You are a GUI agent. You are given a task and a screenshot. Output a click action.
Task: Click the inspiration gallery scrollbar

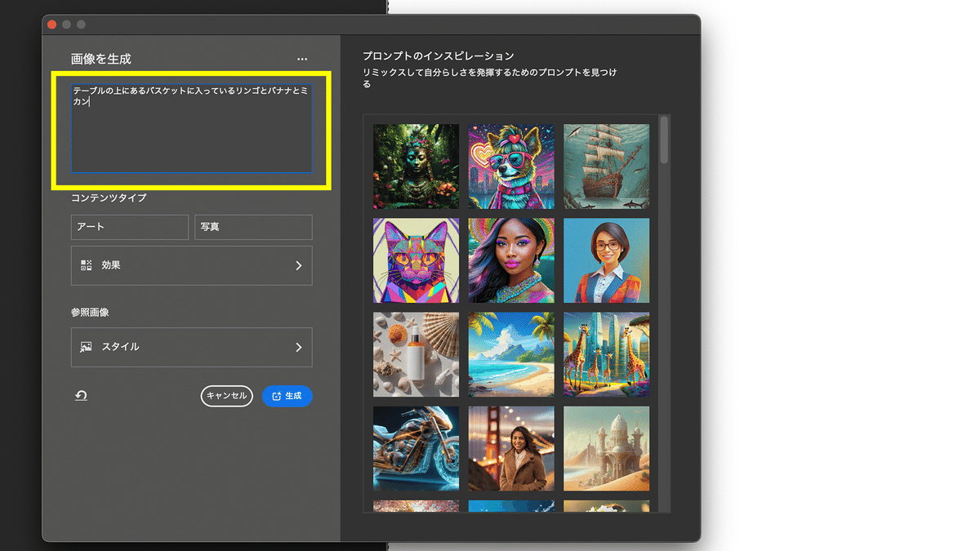[x=664, y=139]
